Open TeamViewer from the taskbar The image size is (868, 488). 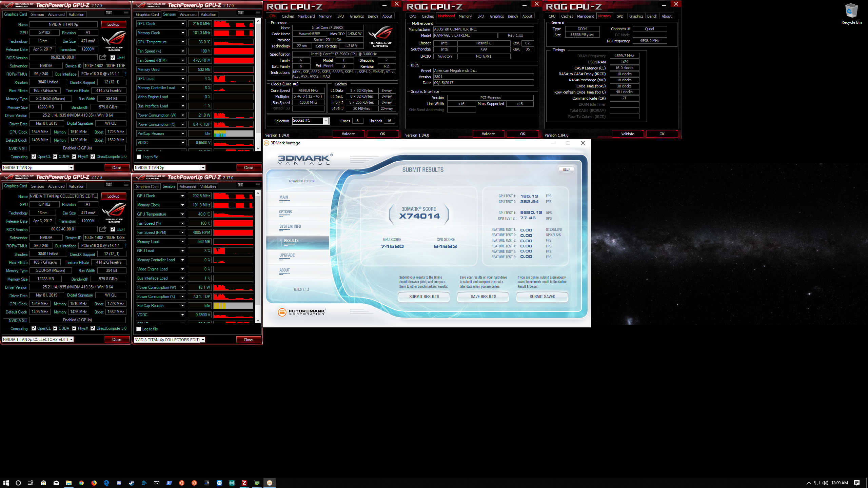coord(219,483)
